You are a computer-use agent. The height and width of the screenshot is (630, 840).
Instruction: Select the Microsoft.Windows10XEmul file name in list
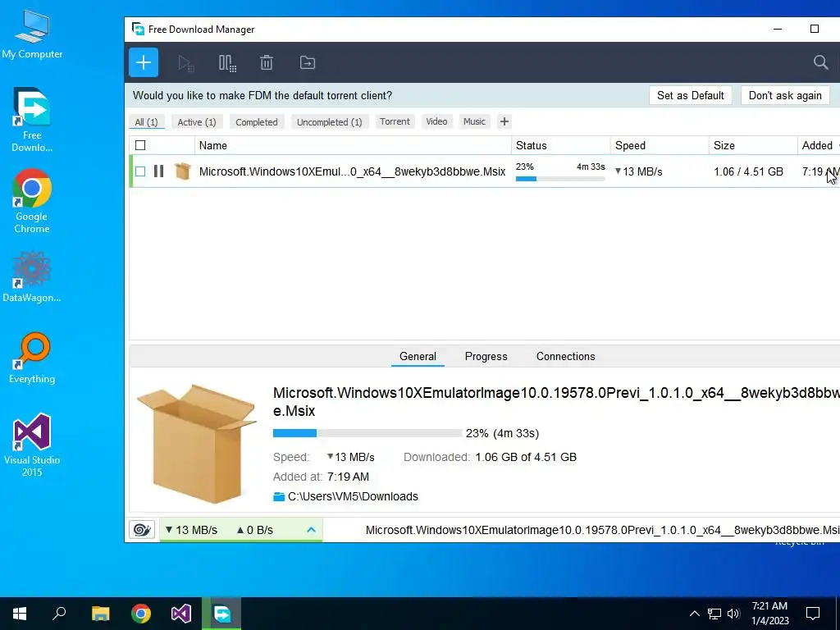coord(352,171)
